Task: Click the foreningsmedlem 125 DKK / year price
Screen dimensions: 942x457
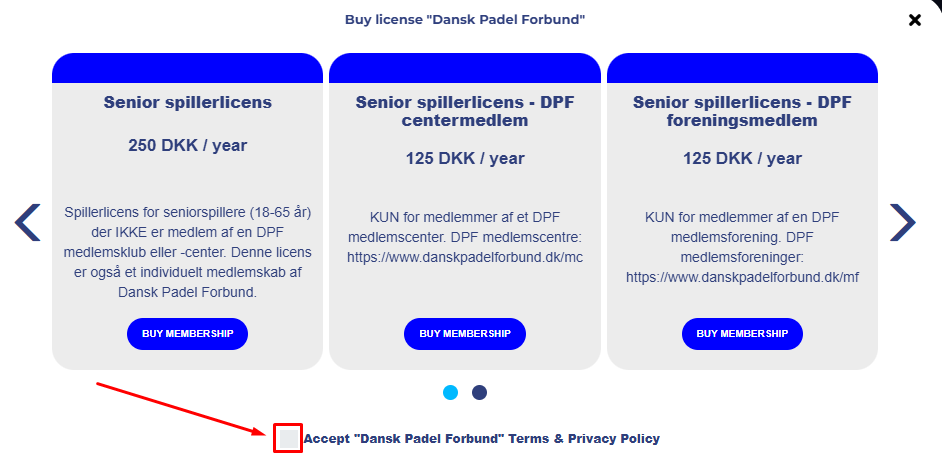Action: pyautogui.click(x=742, y=158)
